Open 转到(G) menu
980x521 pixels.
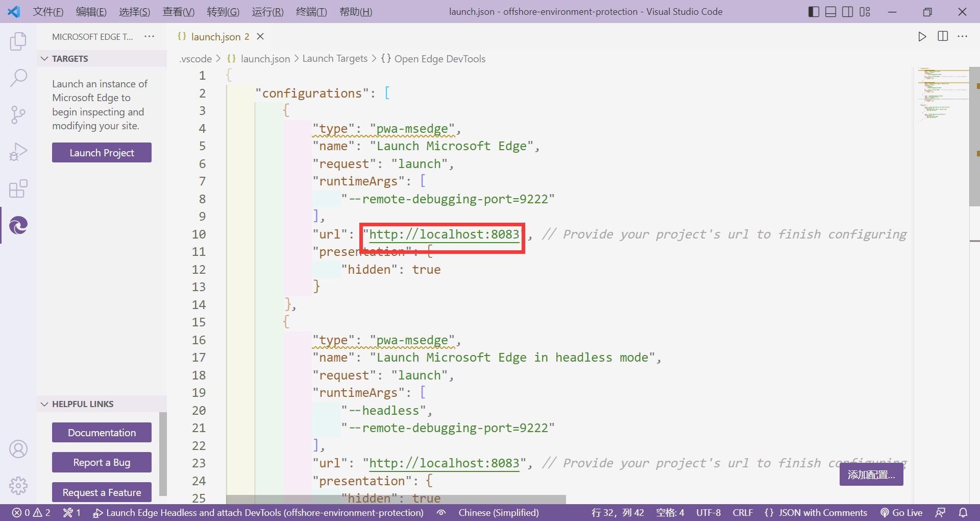(x=223, y=12)
